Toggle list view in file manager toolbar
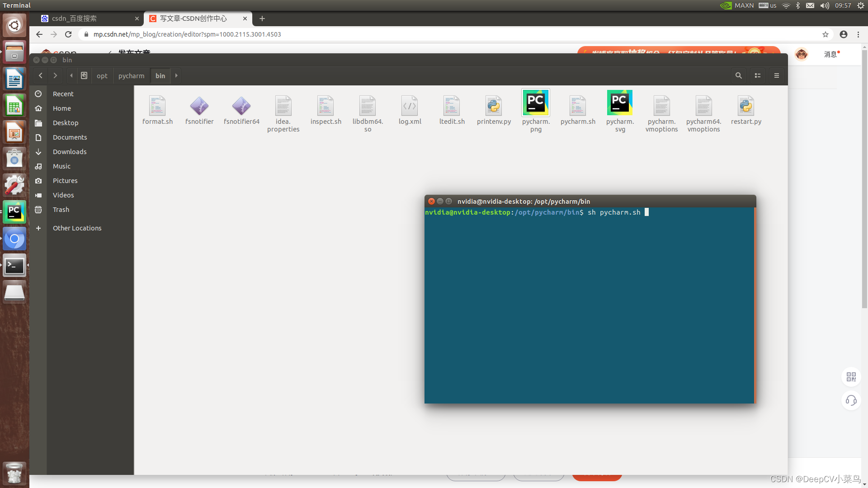The width and height of the screenshot is (868, 488). pyautogui.click(x=758, y=75)
